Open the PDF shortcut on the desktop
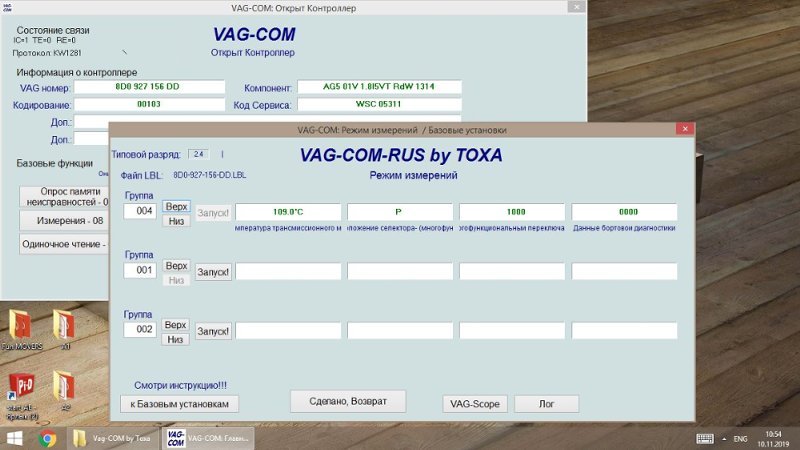 (21, 396)
